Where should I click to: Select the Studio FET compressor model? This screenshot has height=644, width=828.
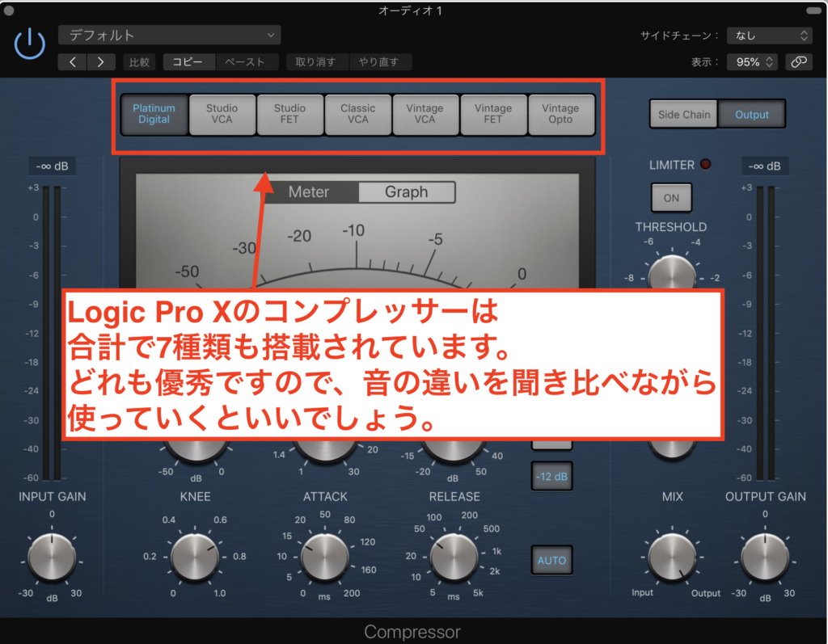tap(290, 114)
